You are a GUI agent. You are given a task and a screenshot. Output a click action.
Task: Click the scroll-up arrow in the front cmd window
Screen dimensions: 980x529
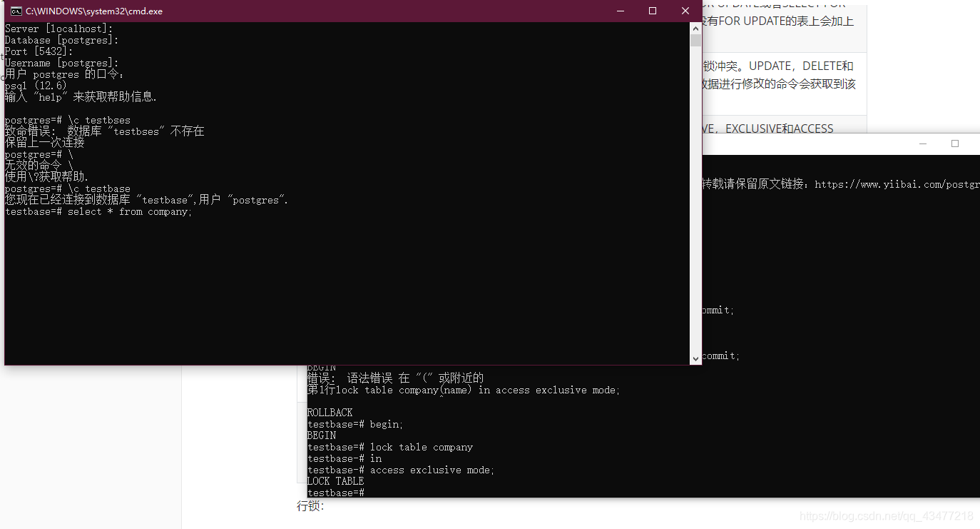(695, 29)
